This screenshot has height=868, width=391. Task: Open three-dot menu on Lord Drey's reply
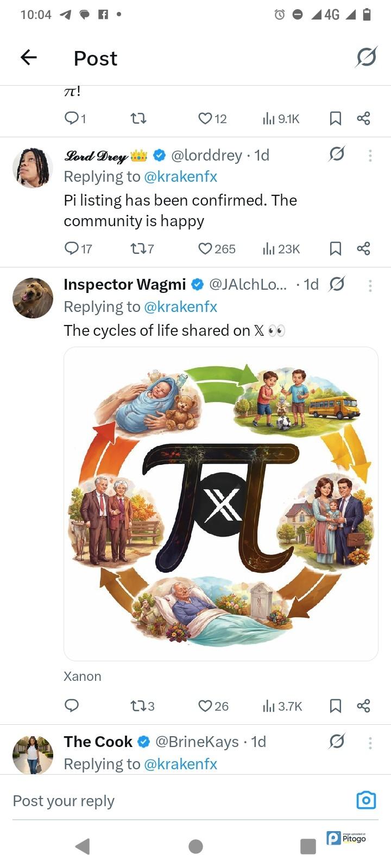coord(370,156)
